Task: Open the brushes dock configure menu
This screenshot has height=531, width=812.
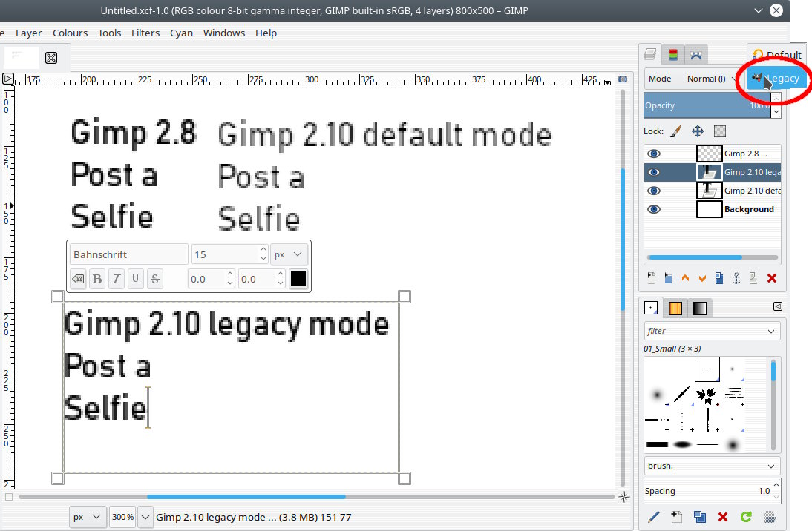Action: [x=777, y=306]
